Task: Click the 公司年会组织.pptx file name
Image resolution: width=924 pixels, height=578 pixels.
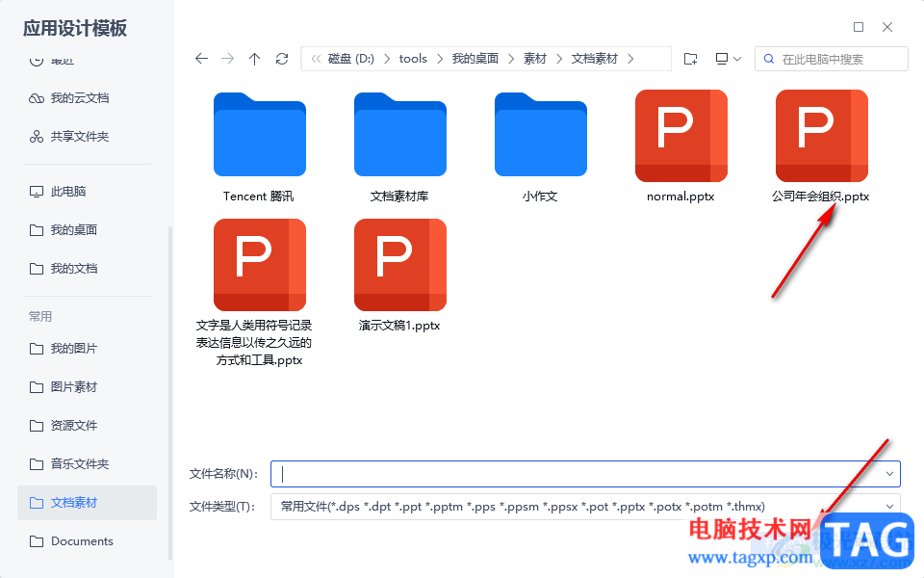Action: point(820,197)
